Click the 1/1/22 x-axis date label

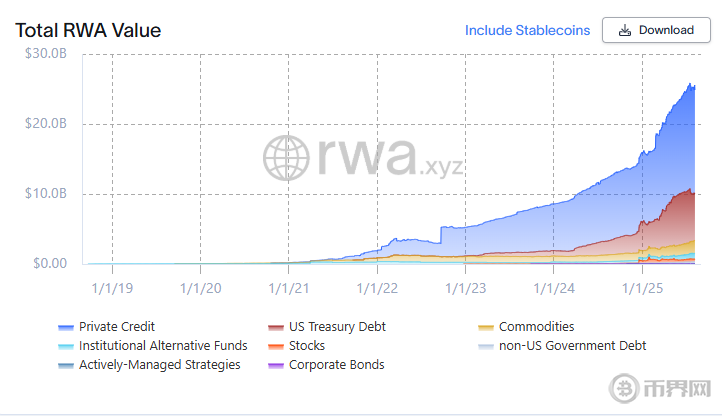tap(378, 288)
